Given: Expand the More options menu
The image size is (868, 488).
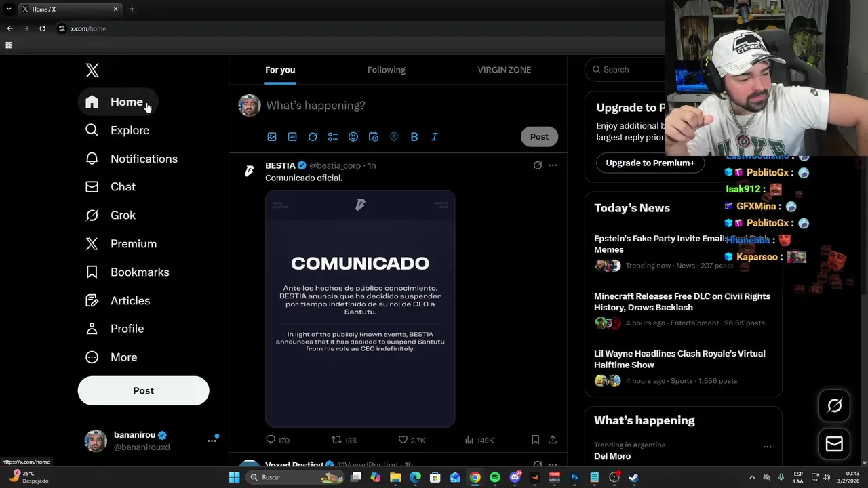Looking at the screenshot, I should click(111, 357).
